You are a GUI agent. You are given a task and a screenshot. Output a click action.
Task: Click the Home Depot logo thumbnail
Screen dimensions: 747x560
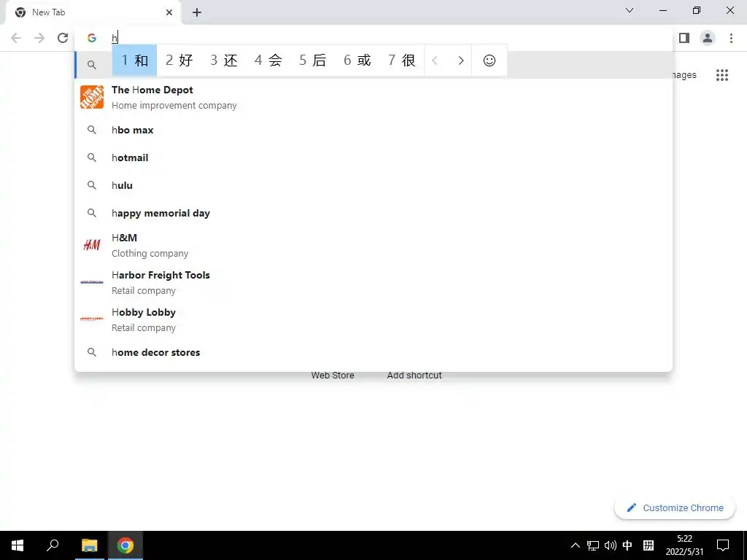[92, 97]
